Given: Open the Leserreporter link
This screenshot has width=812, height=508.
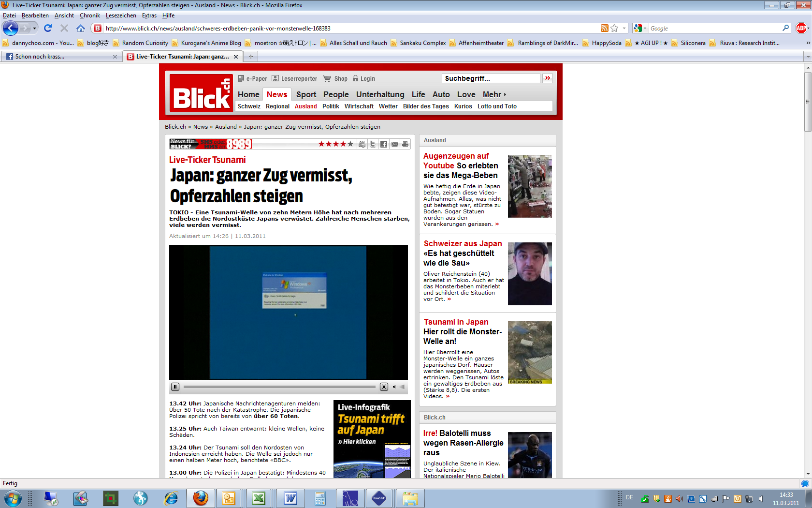Looking at the screenshot, I should tap(294, 78).
